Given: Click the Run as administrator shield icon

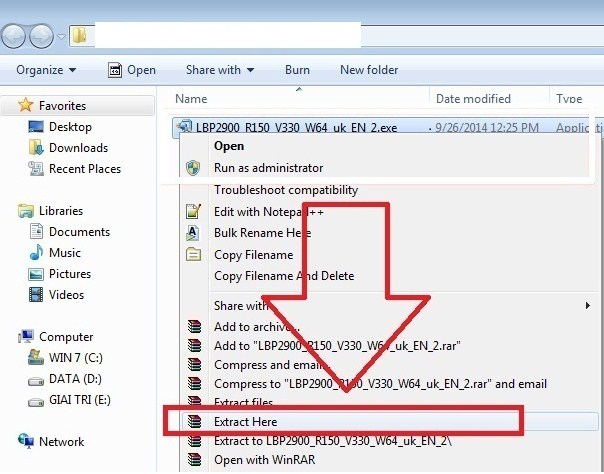Looking at the screenshot, I should click(193, 168).
